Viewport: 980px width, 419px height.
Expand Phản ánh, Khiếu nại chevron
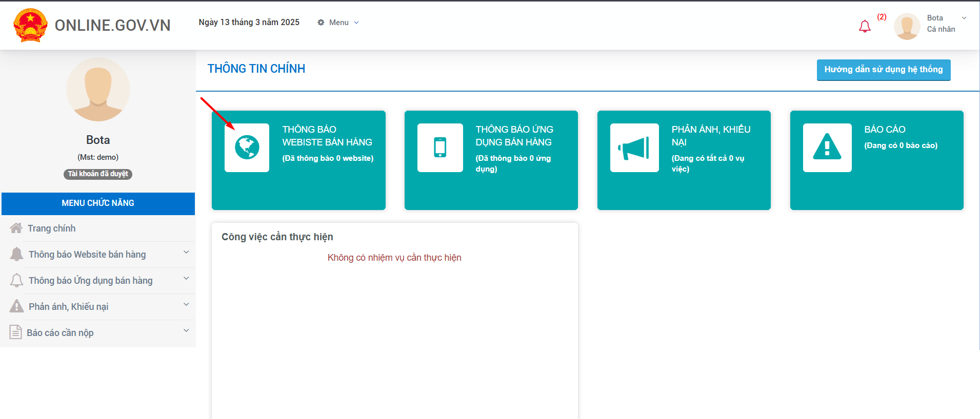click(x=186, y=304)
